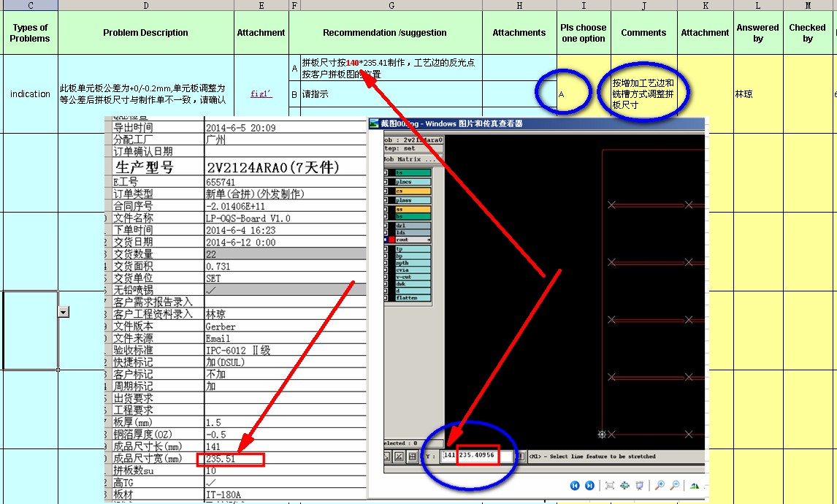Click the Answered by header cell

pyautogui.click(x=758, y=33)
